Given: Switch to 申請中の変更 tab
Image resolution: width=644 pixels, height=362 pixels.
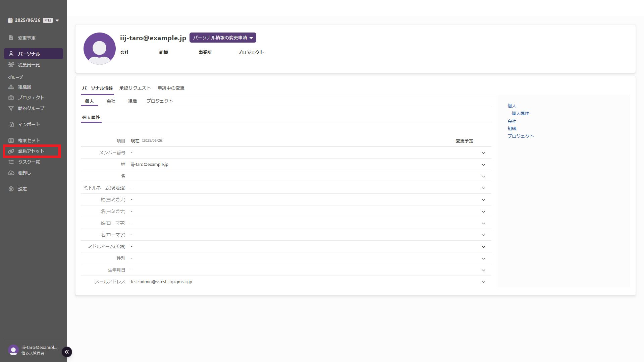Looking at the screenshot, I should (x=171, y=88).
